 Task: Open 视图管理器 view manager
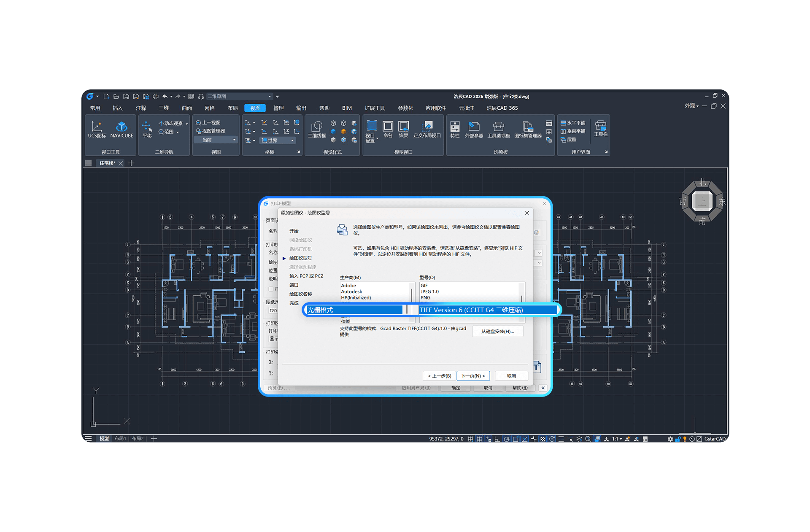tap(211, 131)
